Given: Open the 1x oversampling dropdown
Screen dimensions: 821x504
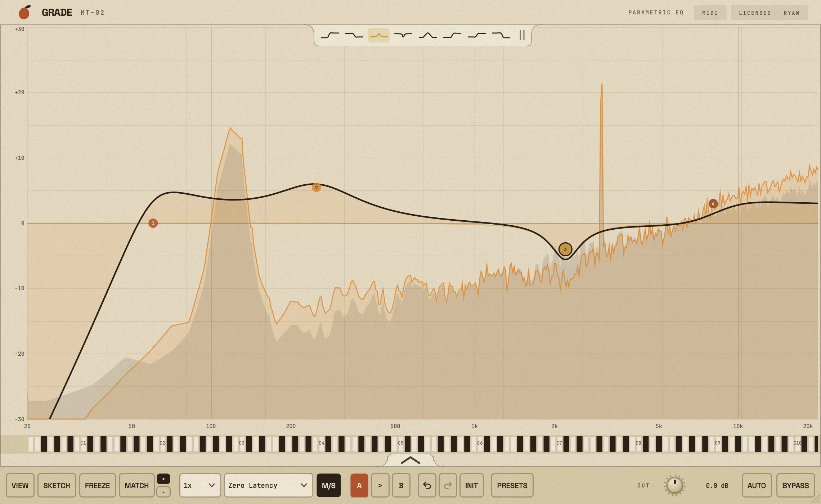Looking at the screenshot, I should click(200, 485).
